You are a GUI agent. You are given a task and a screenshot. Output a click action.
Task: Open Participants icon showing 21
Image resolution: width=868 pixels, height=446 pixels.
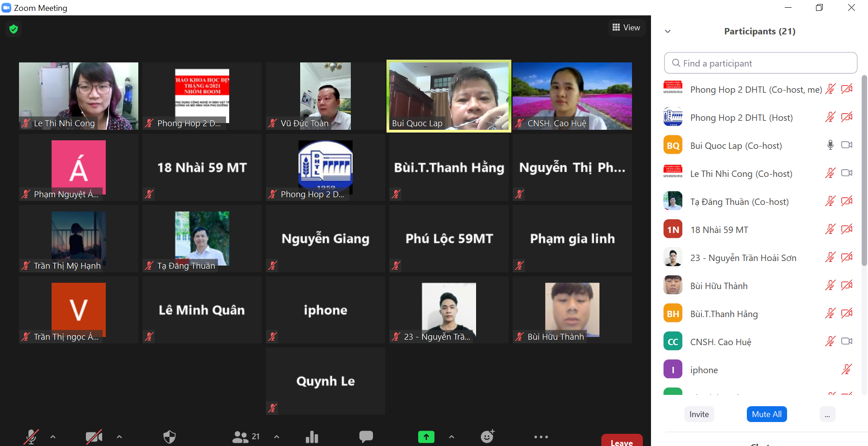point(245,437)
